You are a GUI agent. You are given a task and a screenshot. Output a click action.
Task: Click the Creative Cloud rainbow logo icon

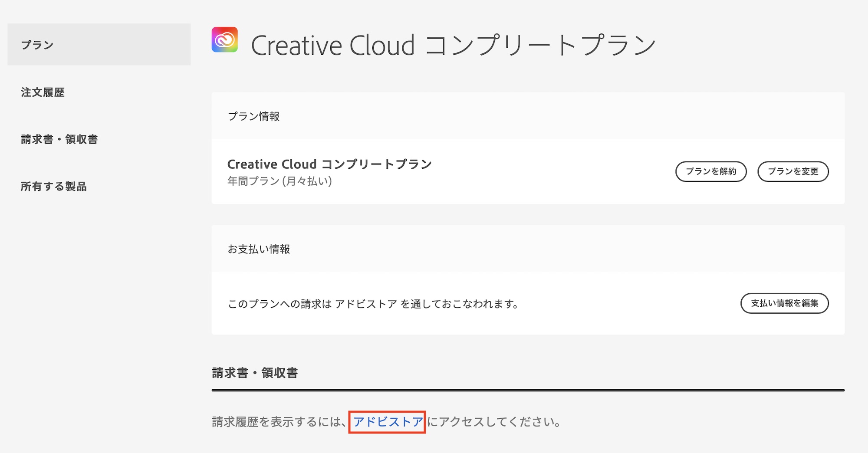click(x=224, y=39)
